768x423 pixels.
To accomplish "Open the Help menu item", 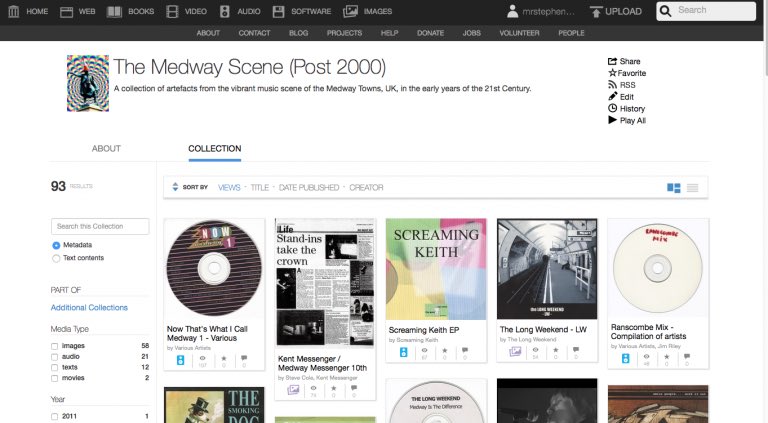I will click(x=389, y=33).
